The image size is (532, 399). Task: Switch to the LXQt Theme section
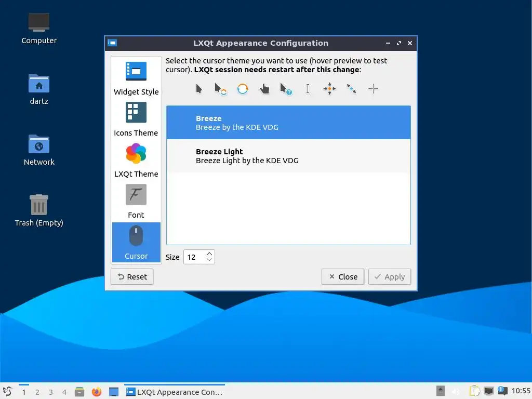136,161
